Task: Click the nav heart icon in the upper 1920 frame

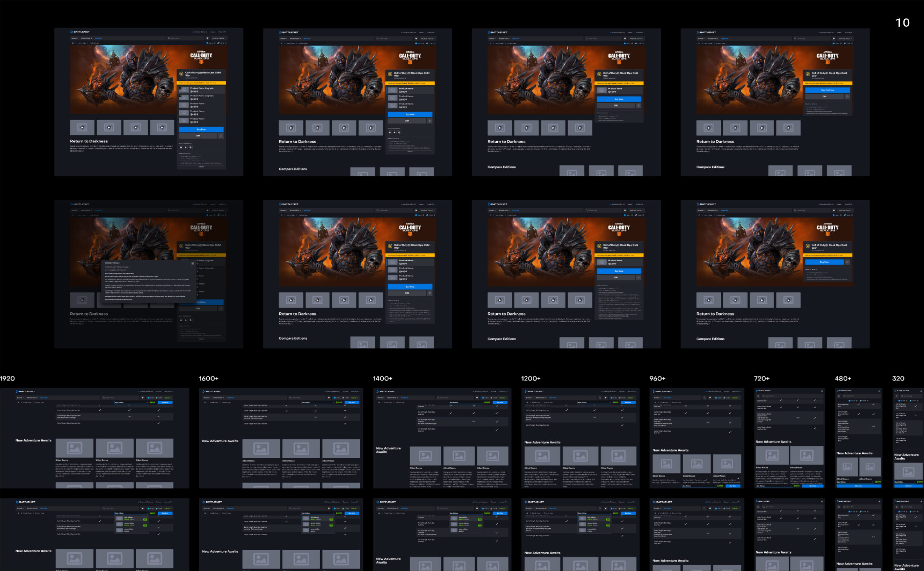Action: pyautogui.click(x=142, y=398)
